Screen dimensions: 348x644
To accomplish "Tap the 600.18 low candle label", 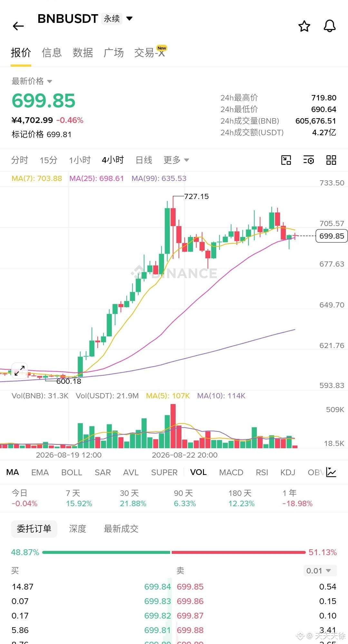I will point(69,381).
